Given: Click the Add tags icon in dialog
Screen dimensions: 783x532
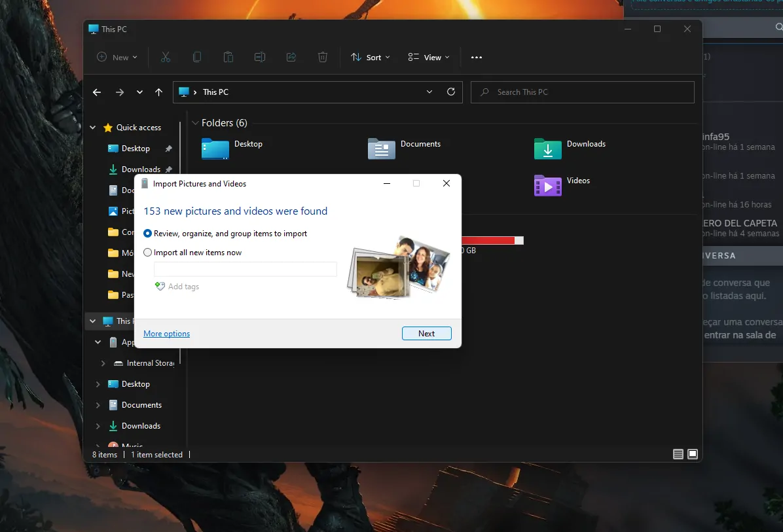Looking at the screenshot, I should [x=160, y=287].
